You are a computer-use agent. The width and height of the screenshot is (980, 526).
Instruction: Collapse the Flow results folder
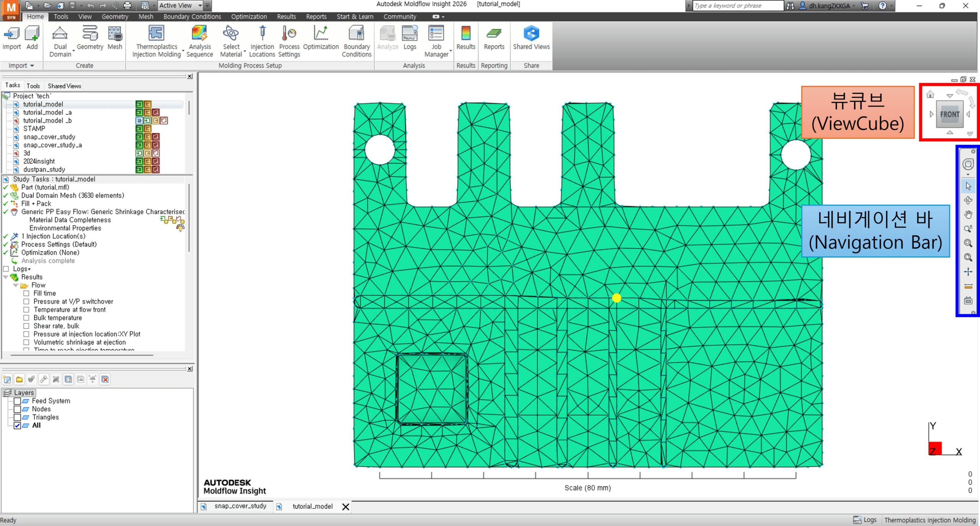tap(16, 285)
